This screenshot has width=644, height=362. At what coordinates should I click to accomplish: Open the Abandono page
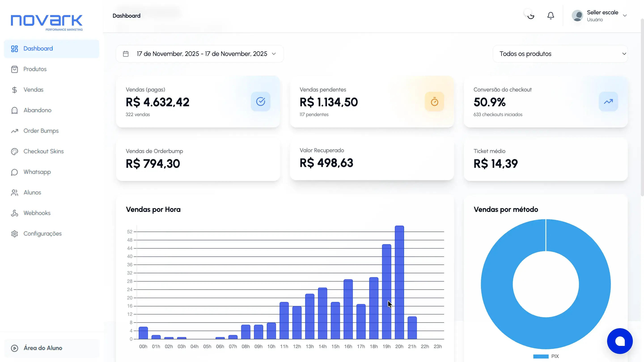point(37,110)
